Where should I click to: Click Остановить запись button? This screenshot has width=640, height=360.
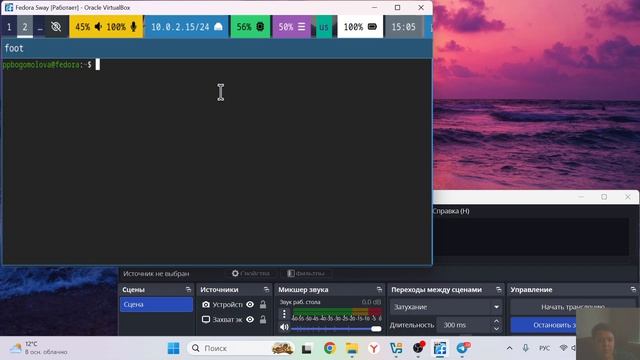(x=543, y=325)
